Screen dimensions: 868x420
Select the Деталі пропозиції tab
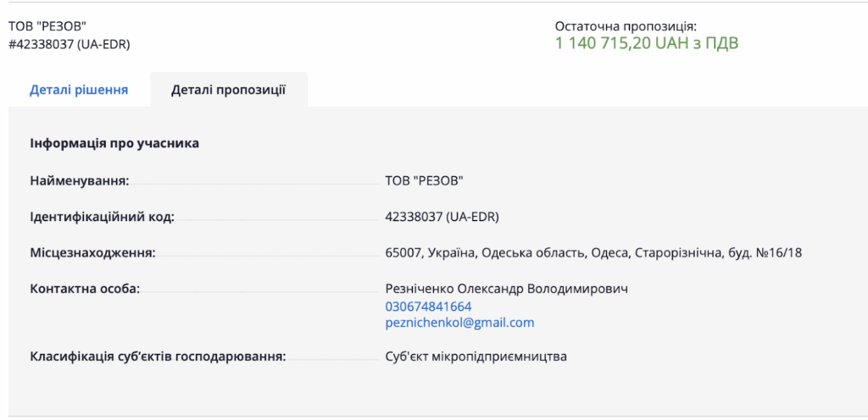point(229,90)
